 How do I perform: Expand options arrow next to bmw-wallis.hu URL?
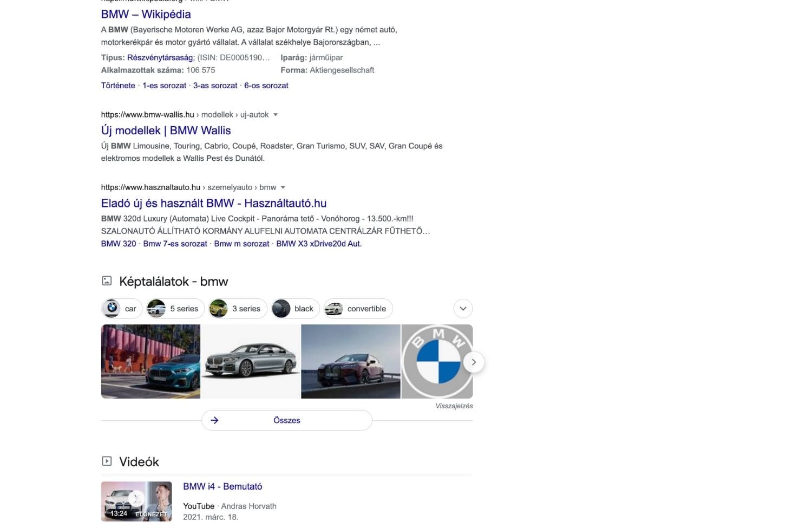[x=276, y=115]
